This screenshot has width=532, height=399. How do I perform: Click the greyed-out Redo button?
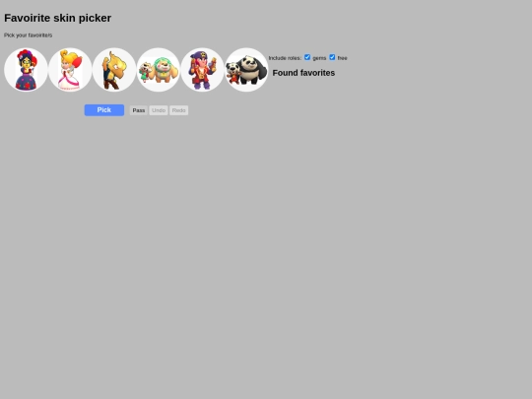[178, 110]
